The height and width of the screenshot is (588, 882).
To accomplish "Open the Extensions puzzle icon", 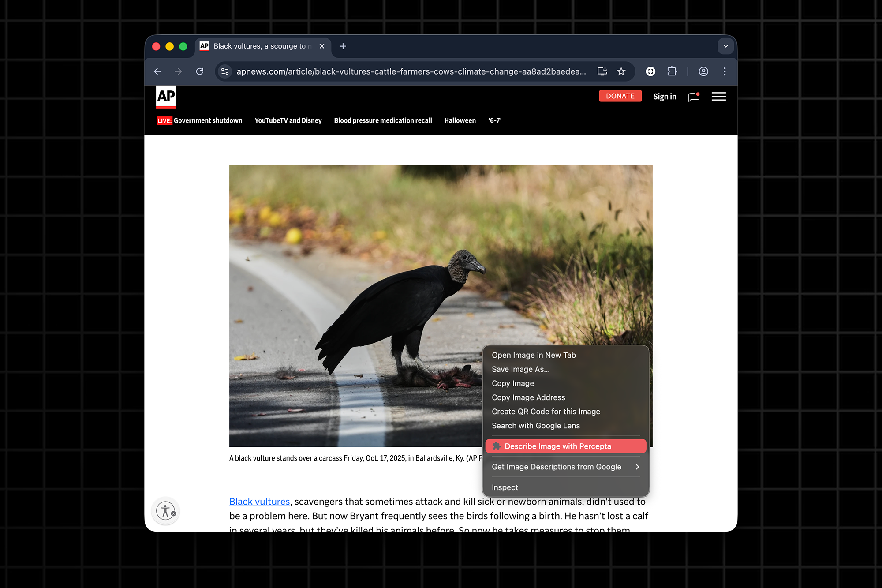I will pyautogui.click(x=672, y=71).
